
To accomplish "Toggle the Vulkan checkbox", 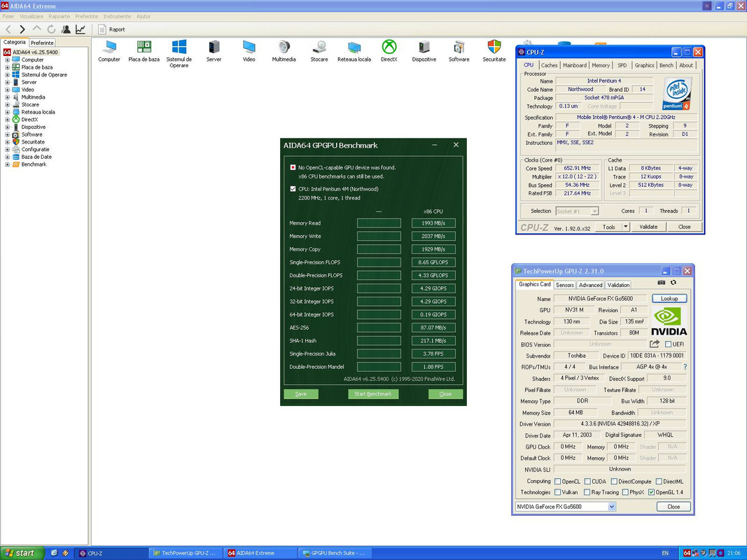I will pos(557,492).
